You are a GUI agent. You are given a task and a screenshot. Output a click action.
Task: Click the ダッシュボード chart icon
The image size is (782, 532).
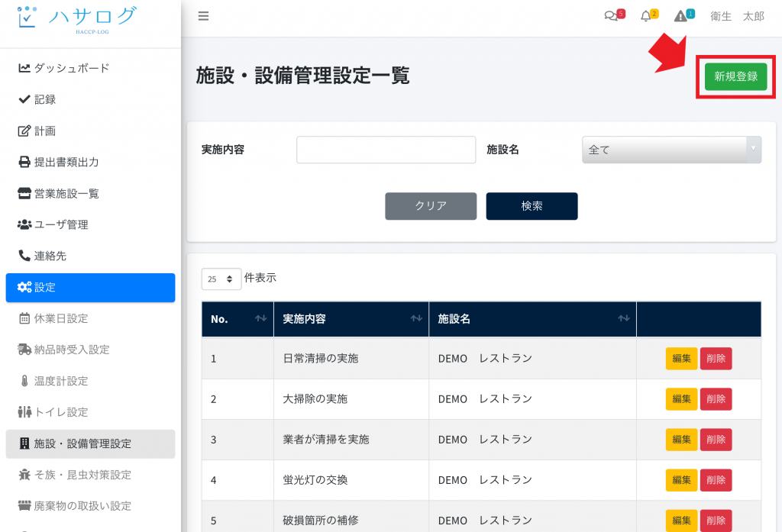point(24,68)
